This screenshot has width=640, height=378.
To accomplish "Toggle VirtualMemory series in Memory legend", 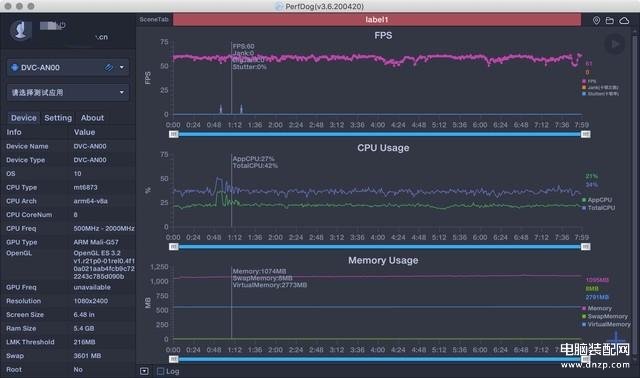I will [606, 324].
